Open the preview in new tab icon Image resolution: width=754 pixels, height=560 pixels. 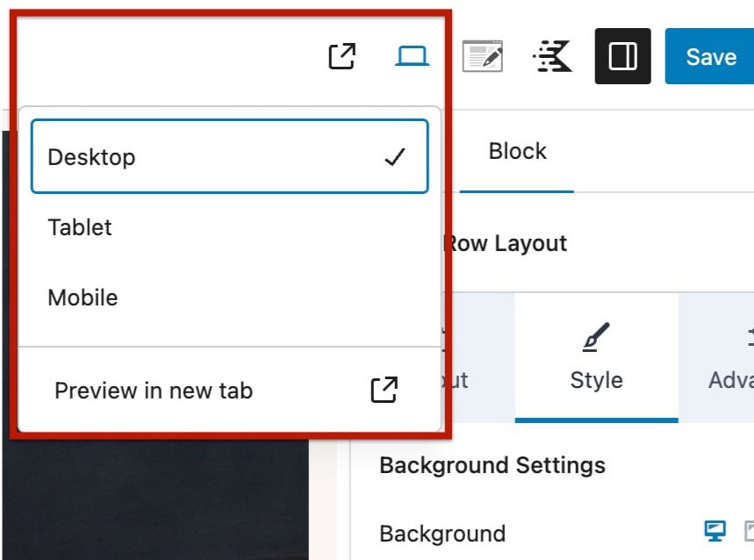pos(342,54)
